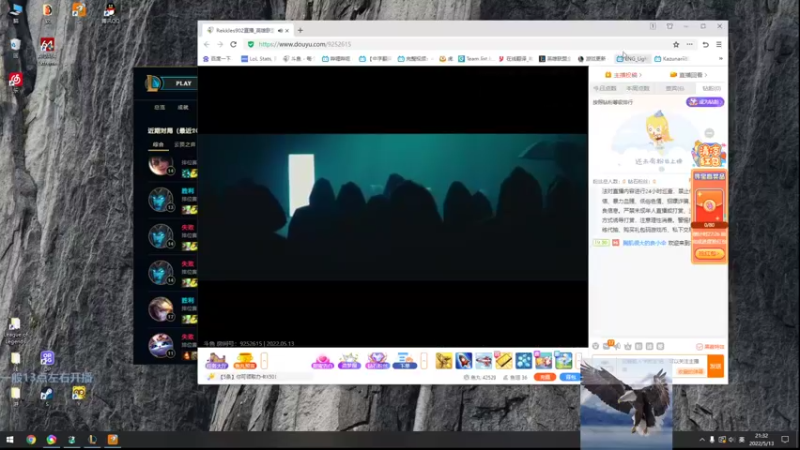Screen dimensions: 800x450
Task: Click the taskbar clock showing 21:32
Action: [761, 439]
